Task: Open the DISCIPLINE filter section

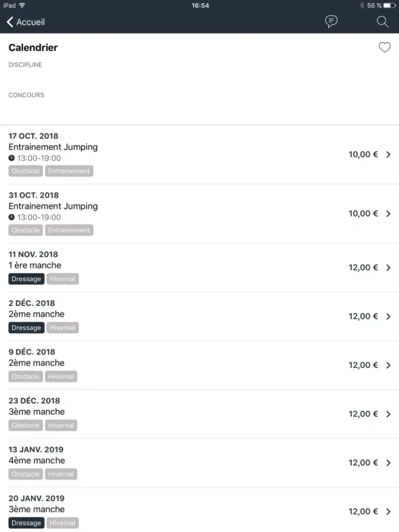Action: tap(26, 65)
